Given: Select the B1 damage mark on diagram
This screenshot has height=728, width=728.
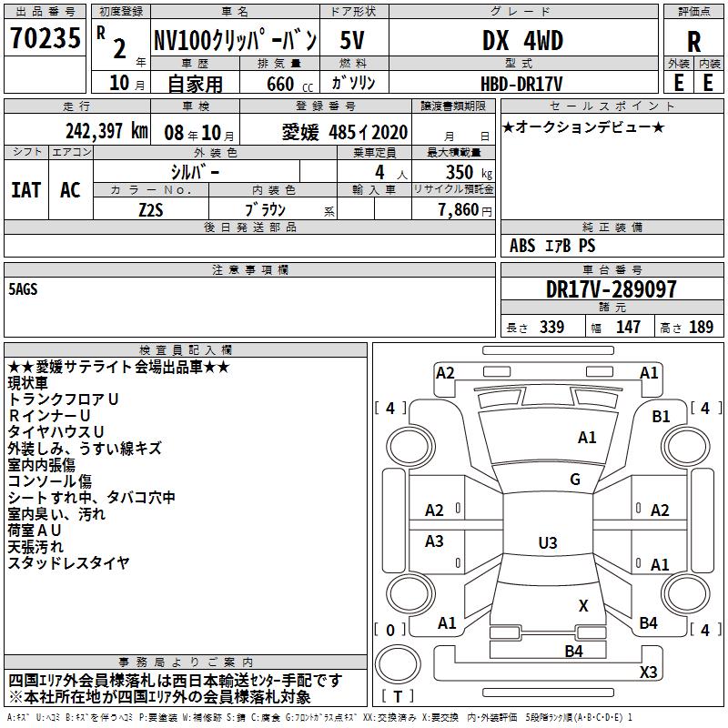Looking at the screenshot, I should [661, 416].
